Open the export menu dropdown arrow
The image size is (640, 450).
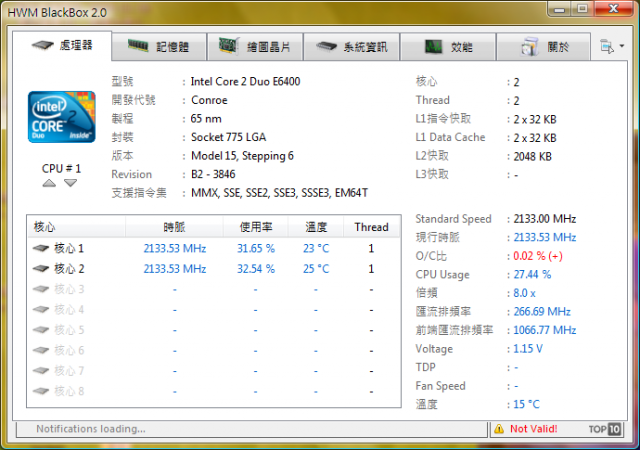click(x=622, y=46)
